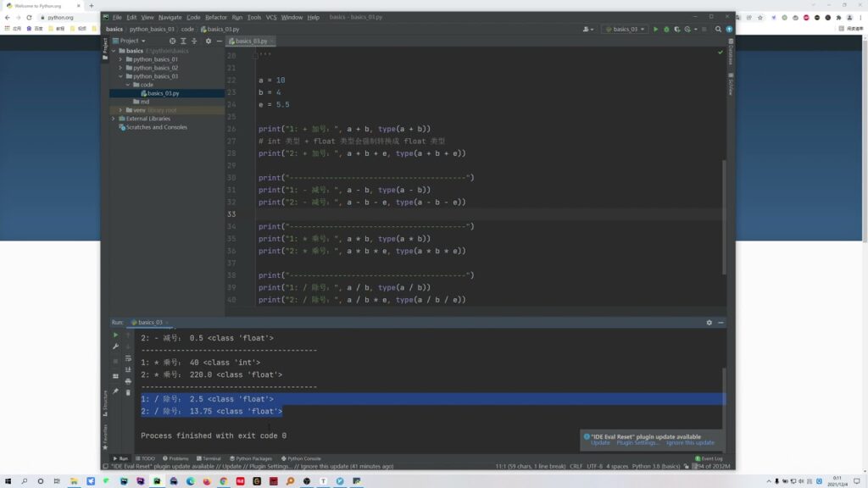The width and height of the screenshot is (868, 488).
Task: Open basics_03 run configuration dropdown
Action: (x=625, y=29)
